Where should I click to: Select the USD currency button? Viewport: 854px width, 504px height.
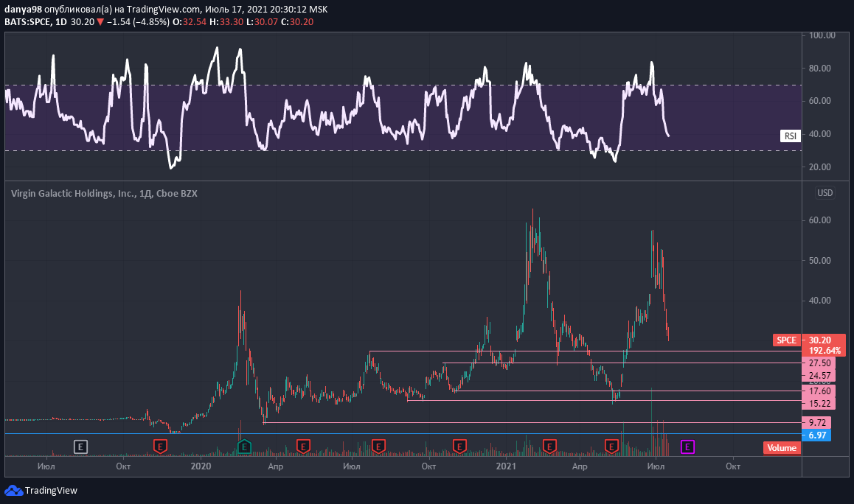pyautogui.click(x=825, y=192)
